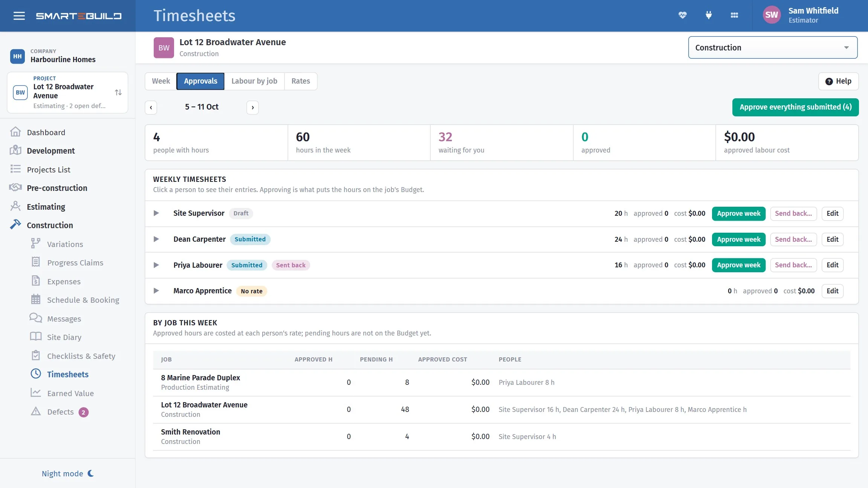Expand Marco Apprentice timesheet row

[156, 291]
